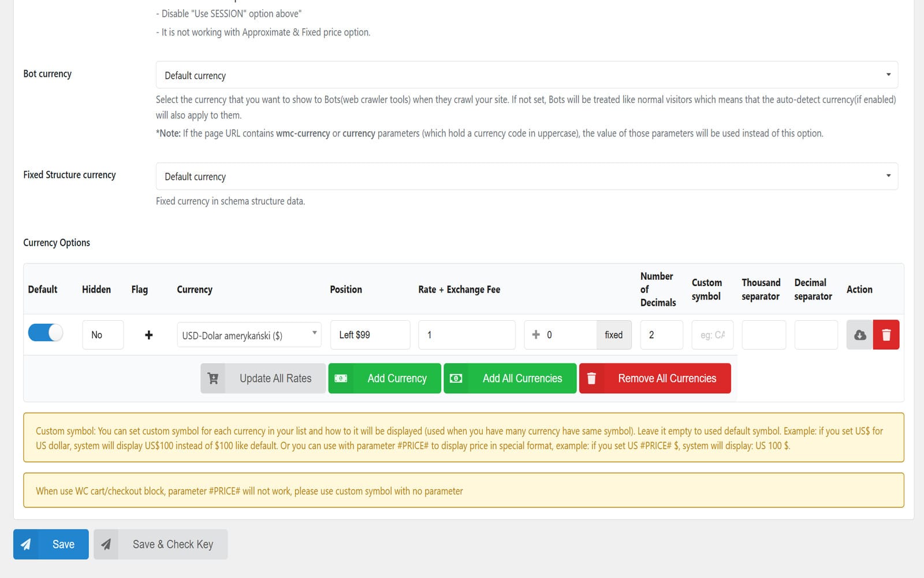Click the Rate input field containing 1
The height and width of the screenshot is (578, 924).
point(467,335)
